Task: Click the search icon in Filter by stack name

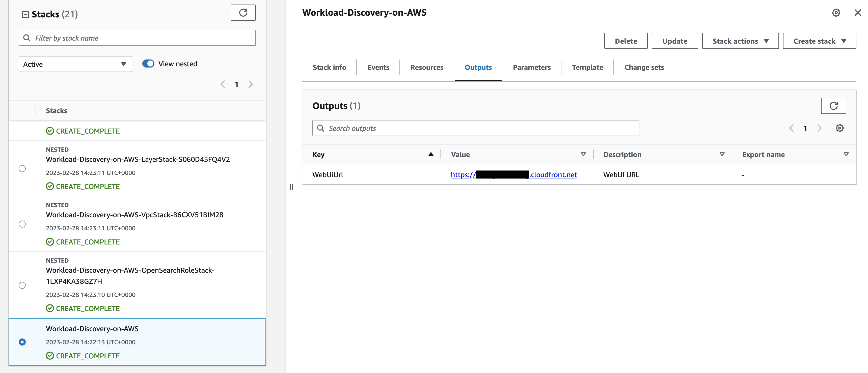Action: (x=27, y=38)
